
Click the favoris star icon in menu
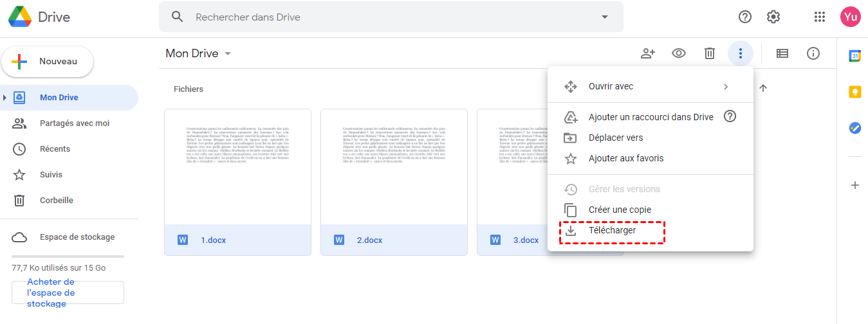pyautogui.click(x=571, y=158)
